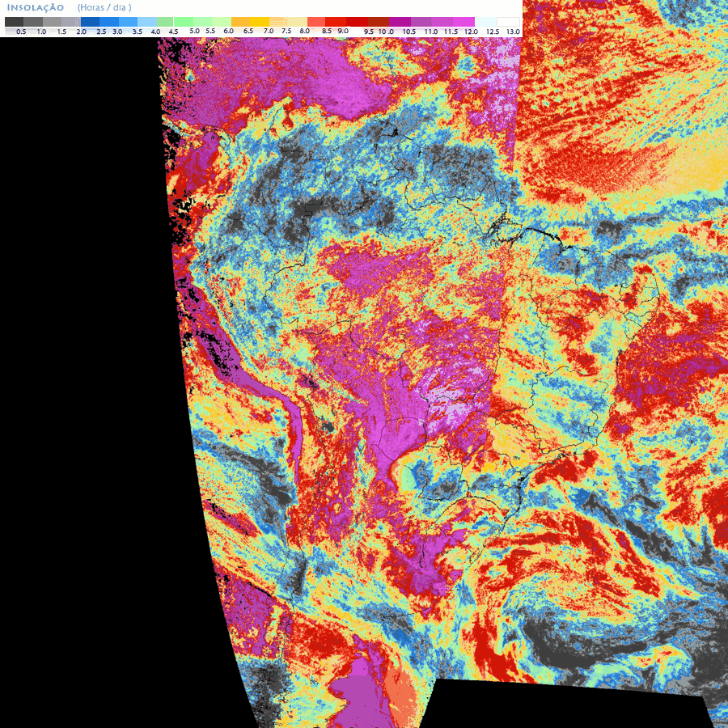Image resolution: width=728 pixels, height=728 pixels.
Task: Click the '6.0' legend value
Action: 228,31
